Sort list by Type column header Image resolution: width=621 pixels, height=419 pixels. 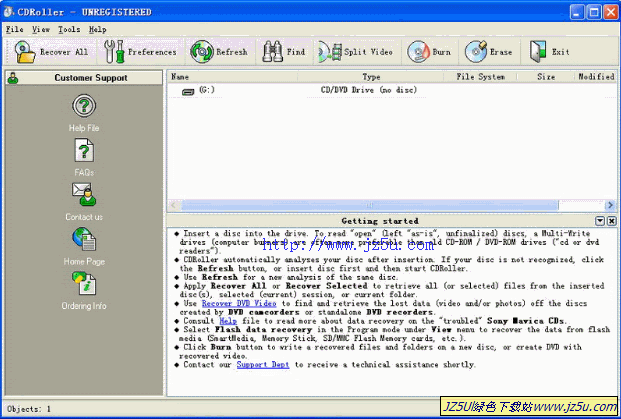click(x=371, y=77)
